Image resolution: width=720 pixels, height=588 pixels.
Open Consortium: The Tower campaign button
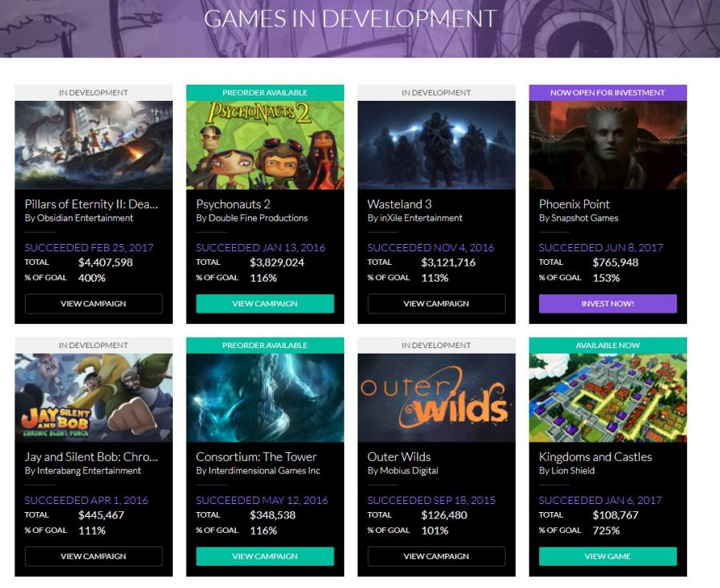click(x=265, y=556)
